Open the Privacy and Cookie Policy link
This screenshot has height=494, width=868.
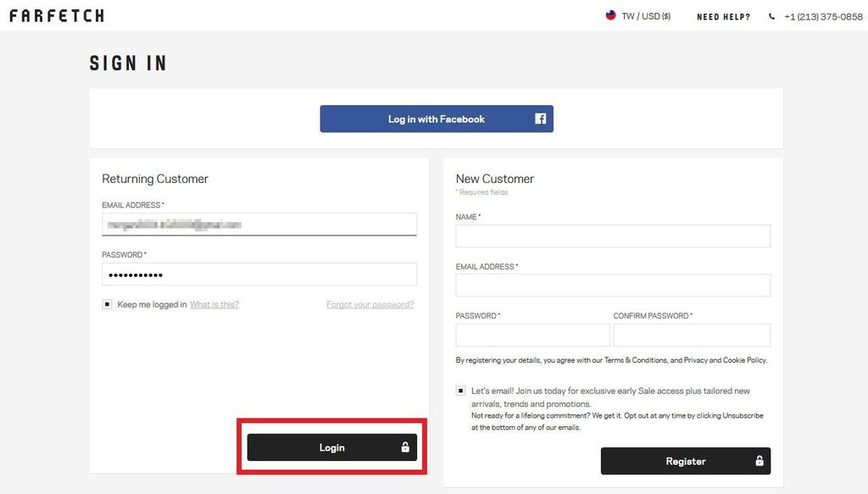[x=726, y=360]
